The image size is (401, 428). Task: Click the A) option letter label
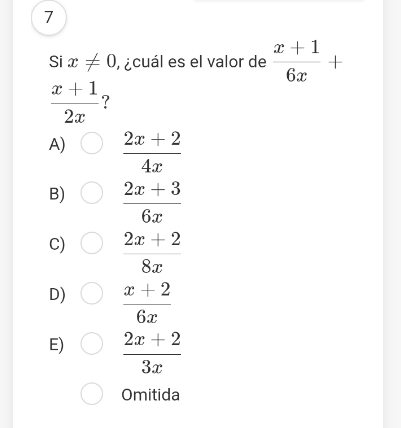pyautogui.click(x=57, y=144)
